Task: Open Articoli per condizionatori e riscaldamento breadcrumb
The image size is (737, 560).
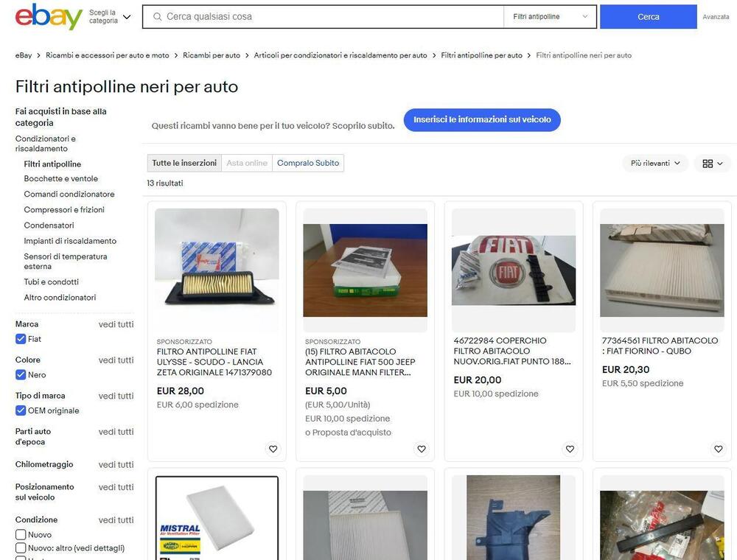Action: point(340,55)
